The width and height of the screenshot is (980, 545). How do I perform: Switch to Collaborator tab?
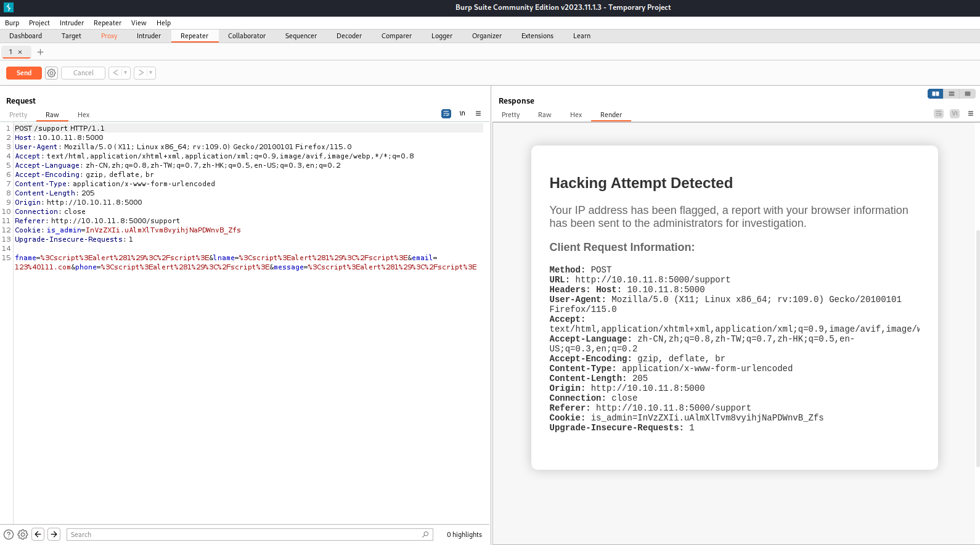[x=247, y=36]
